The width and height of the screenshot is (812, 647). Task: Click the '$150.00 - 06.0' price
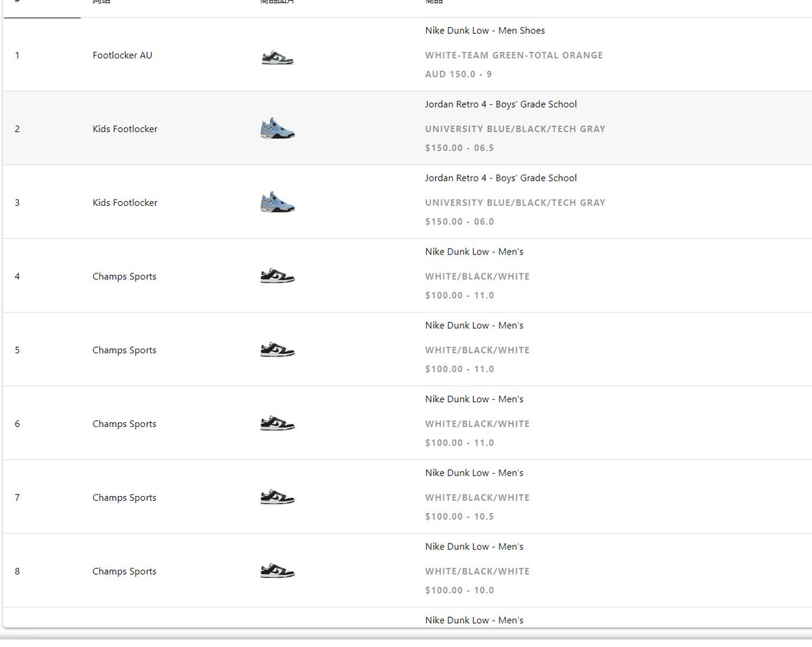click(x=459, y=221)
